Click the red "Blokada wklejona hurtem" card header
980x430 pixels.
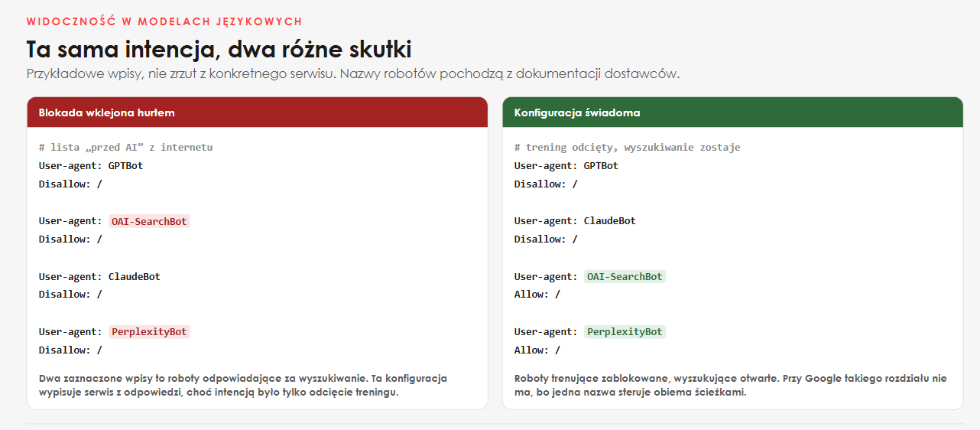[x=258, y=112]
